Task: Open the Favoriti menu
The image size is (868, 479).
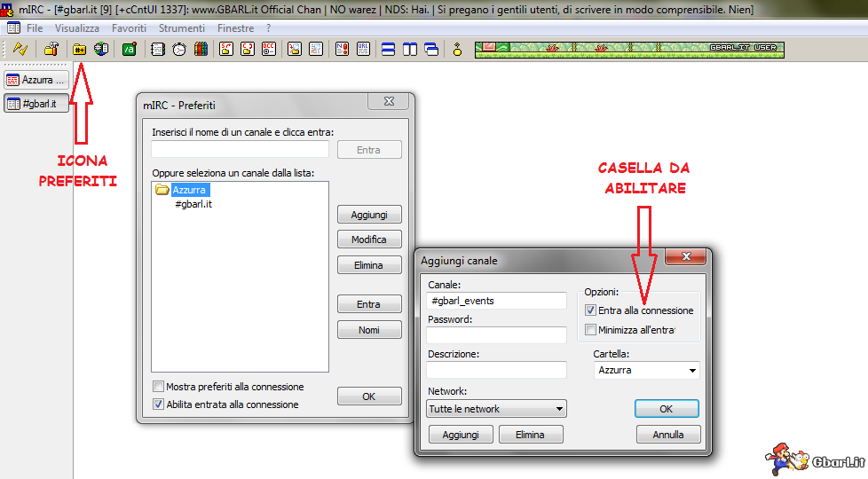Action: 129,28
